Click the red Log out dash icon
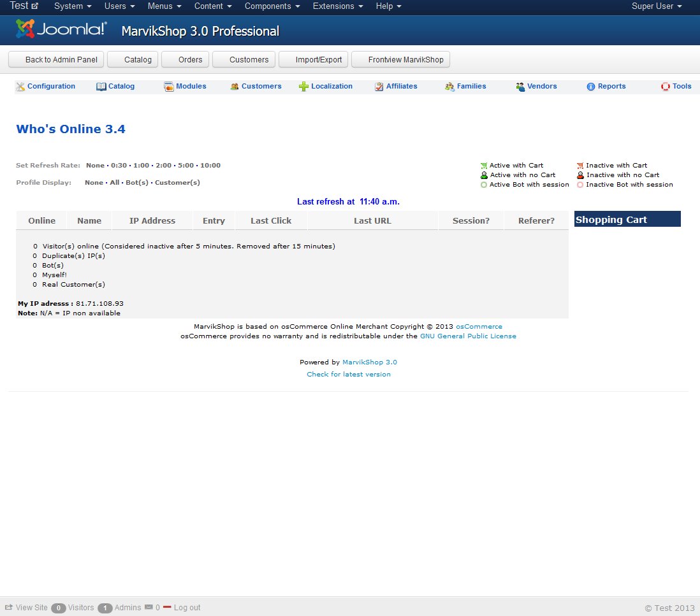Viewport: 700px width, 616px height. [168, 607]
